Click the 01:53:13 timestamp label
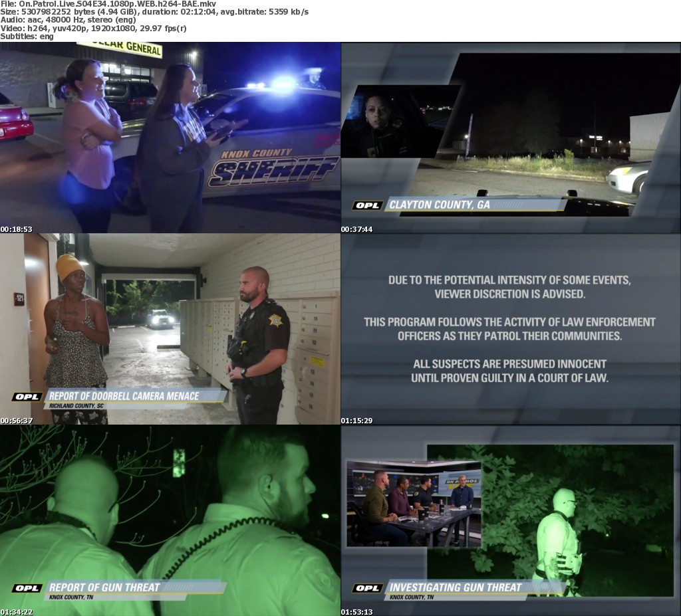Image resolution: width=681 pixels, height=616 pixels. tap(356, 612)
